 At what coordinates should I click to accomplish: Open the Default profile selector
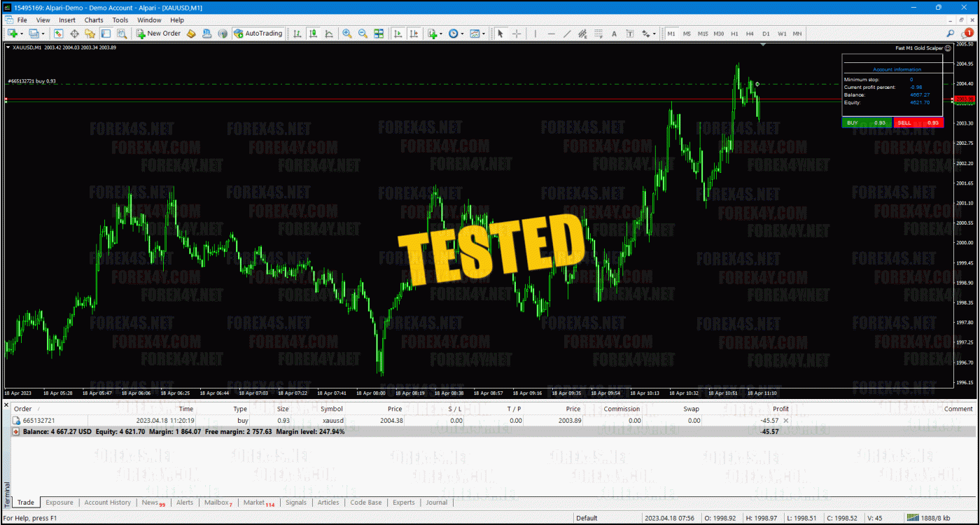coord(586,519)
